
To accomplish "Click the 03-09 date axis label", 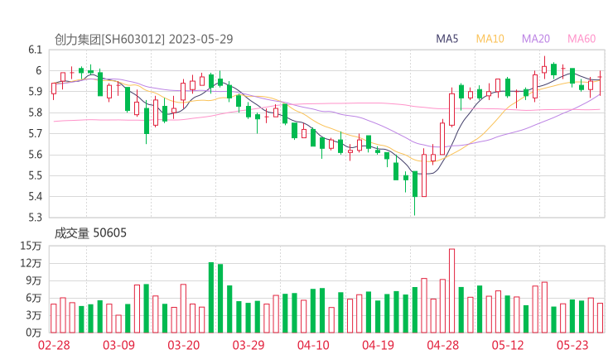I will [x=118, y=345].
